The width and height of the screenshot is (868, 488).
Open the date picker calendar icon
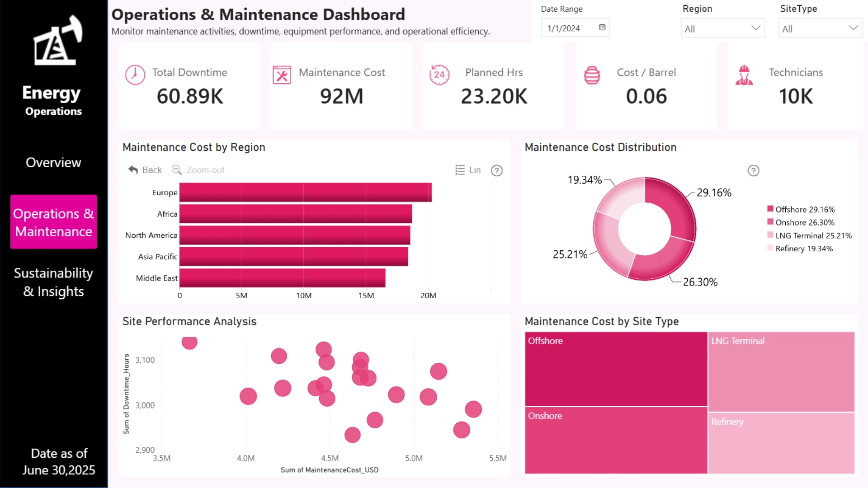tap(602, 28)
